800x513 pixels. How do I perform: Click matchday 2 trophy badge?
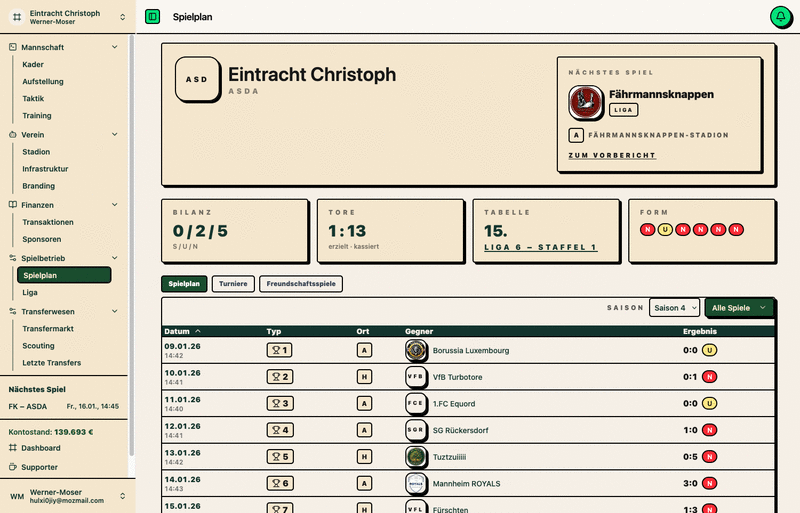(280, 377)
